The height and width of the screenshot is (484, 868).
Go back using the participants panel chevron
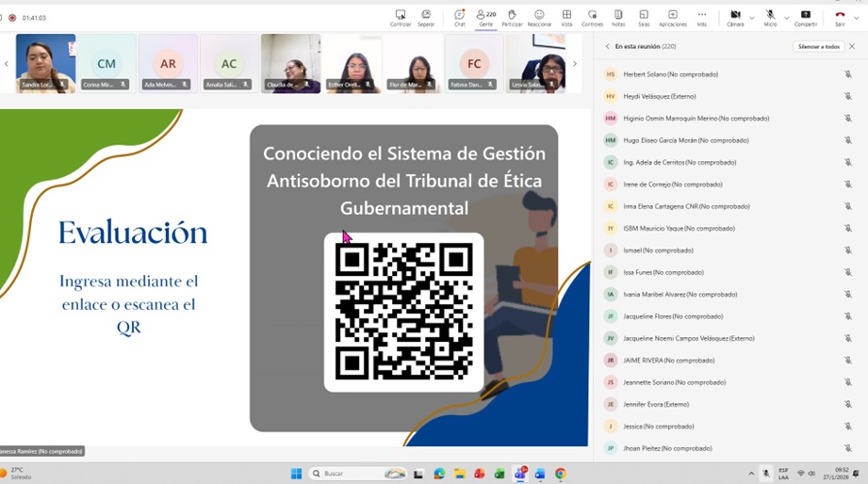607,46
